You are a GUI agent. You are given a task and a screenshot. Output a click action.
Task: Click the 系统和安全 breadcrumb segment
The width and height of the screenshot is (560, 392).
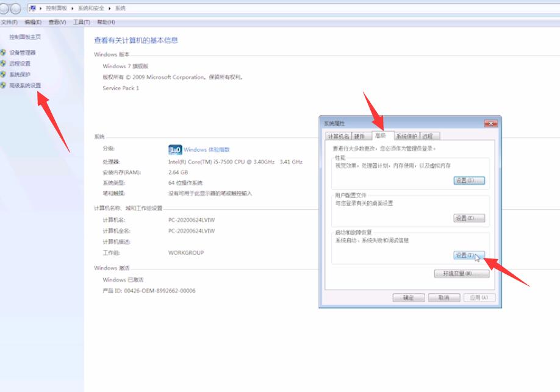click(x=91, y=8)
